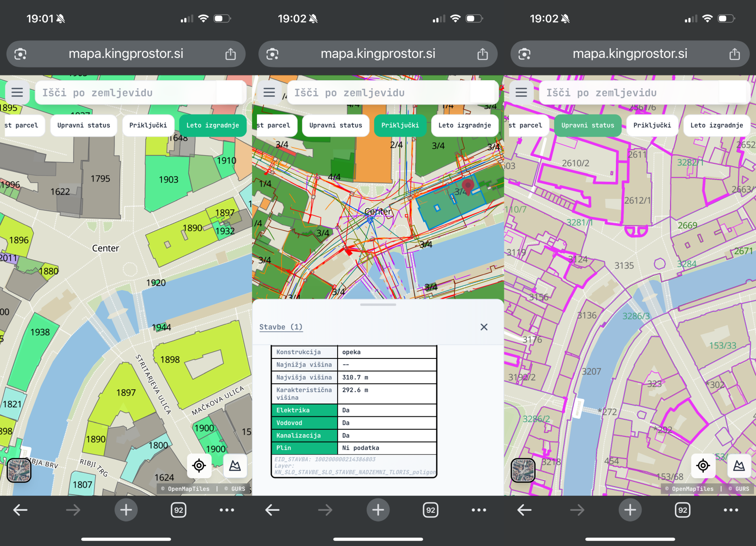Select the unhighlighted Upravni status chip in left screen
Image resolution: width=756 pixels, height=546 pixels.
[x=84, y=125]
